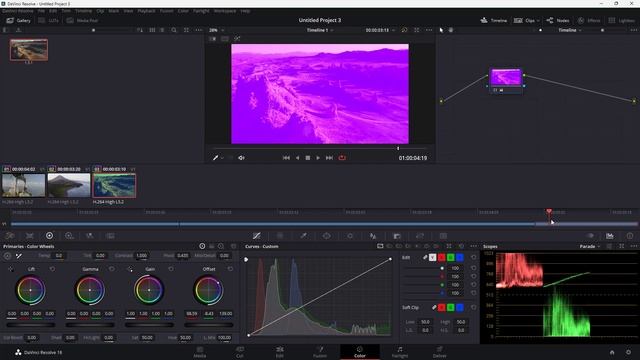Open gallery options three-dots menu
The image size is (640, 360).
click(x=198, y=30)
